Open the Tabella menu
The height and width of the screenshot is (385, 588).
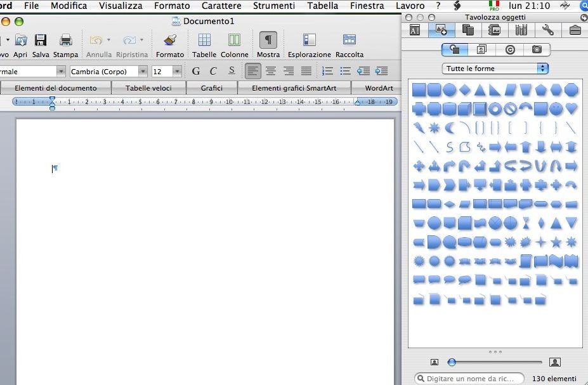click(x=322, y=6)
